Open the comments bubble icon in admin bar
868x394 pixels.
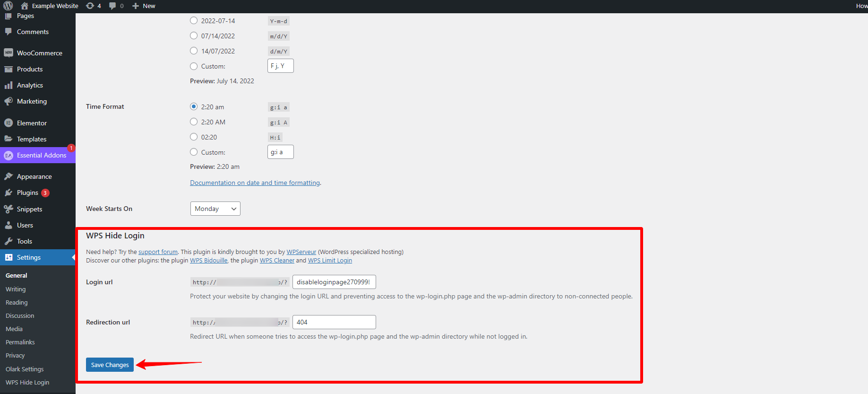point(112,6)
